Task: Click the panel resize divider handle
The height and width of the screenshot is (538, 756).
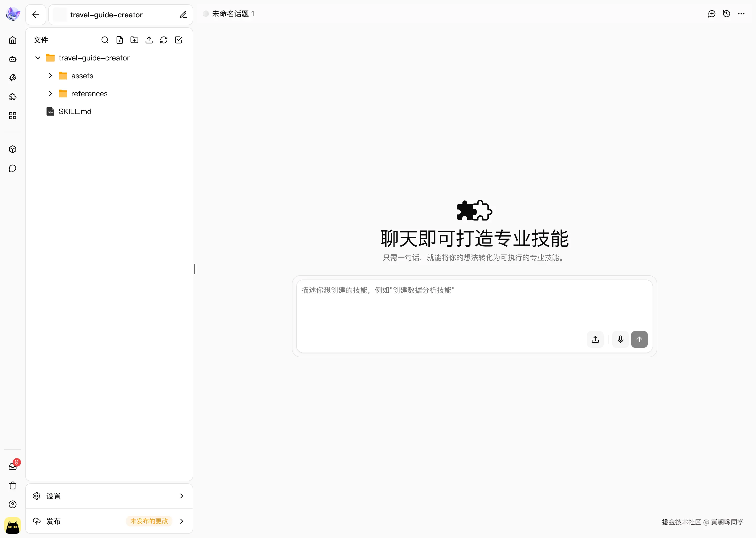Action: [195, 269]
